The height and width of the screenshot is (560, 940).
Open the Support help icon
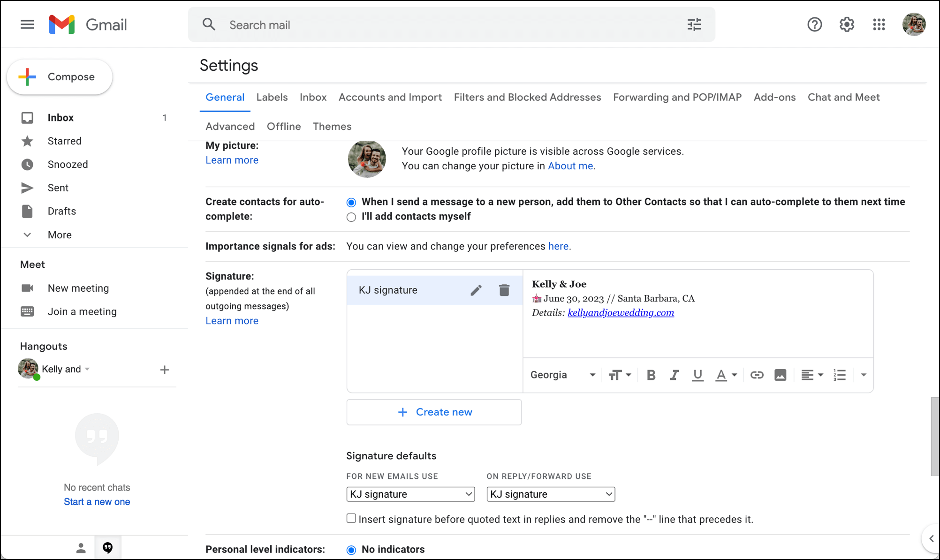pos(815,24)
